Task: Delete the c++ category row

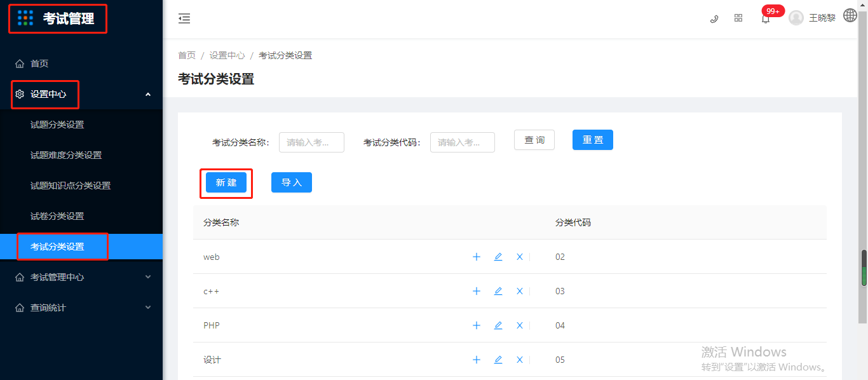Action: pos(519,291)
